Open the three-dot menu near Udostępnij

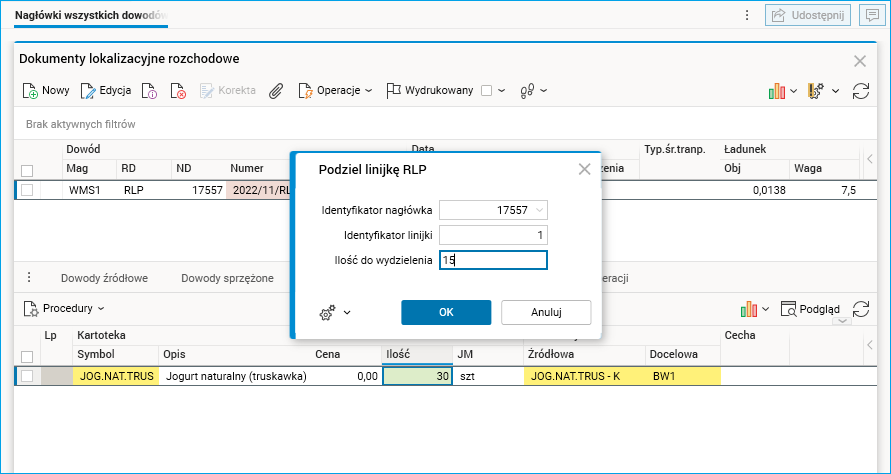click(x=747, y=15)
